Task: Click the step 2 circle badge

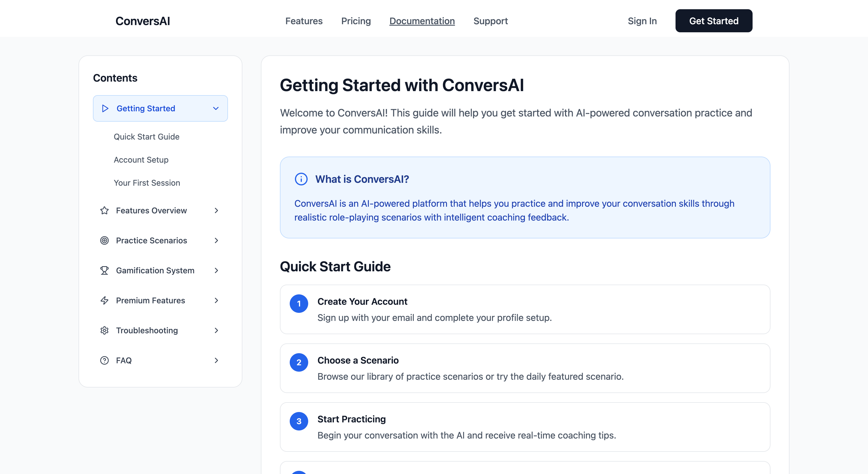Action: click(299, 362)
